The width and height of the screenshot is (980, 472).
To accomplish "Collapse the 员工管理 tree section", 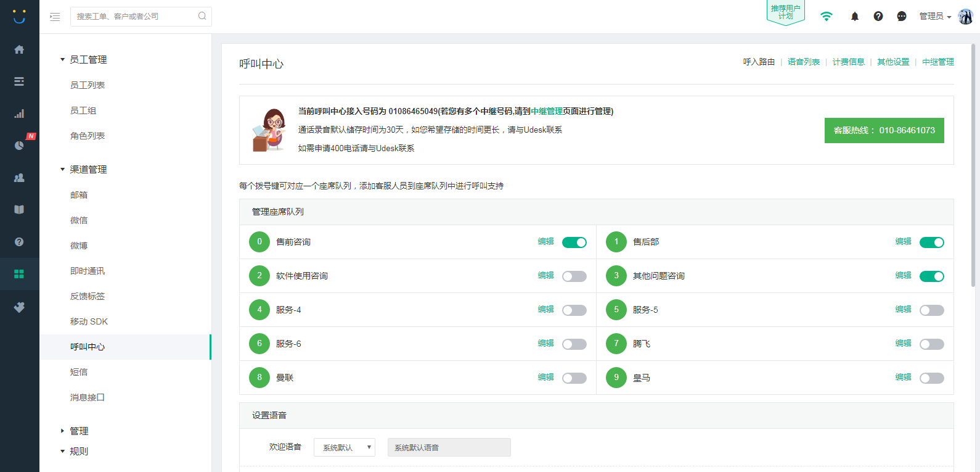I will tap(62, 60).
